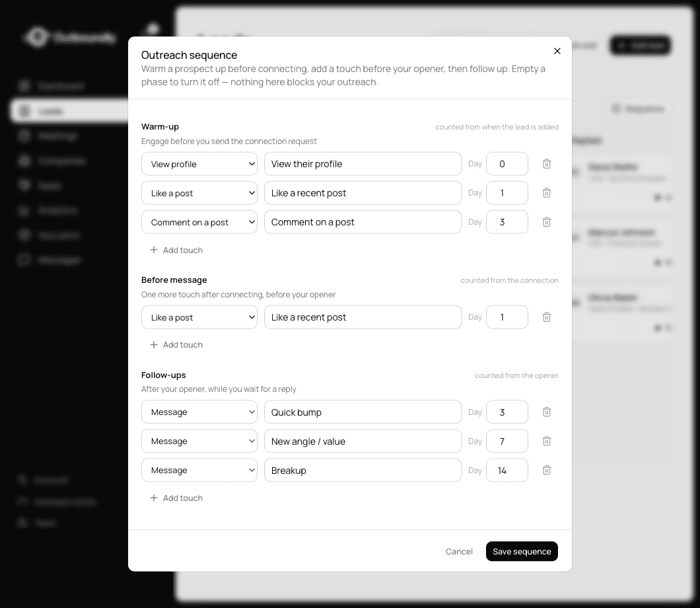Image resolution: width=700 pixels, height=608 pixels.
Task: Delete the View their profile touch
Action: coord(546,164)
